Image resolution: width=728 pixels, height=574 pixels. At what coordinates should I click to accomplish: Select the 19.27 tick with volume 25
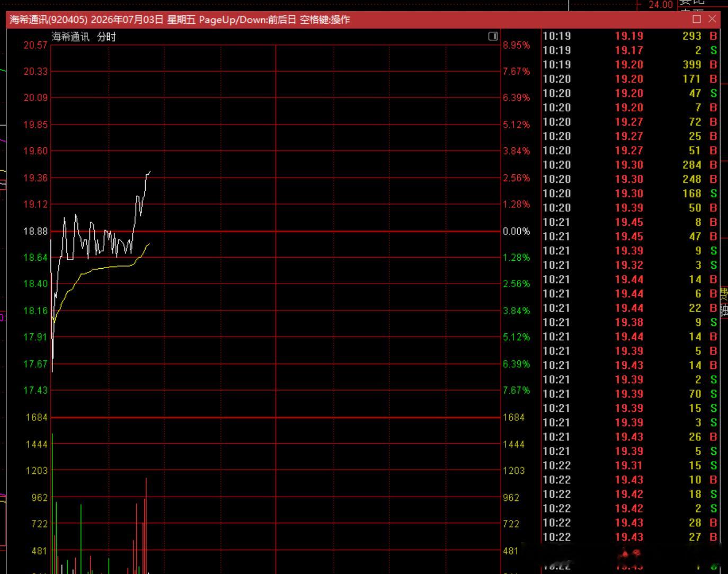[630, 136]
